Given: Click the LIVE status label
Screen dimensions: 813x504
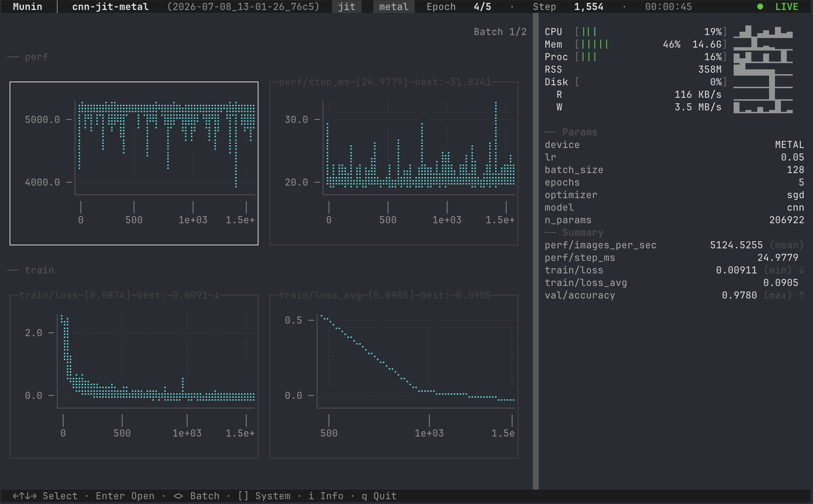Looking at the screenshot, I should [787, 7].
